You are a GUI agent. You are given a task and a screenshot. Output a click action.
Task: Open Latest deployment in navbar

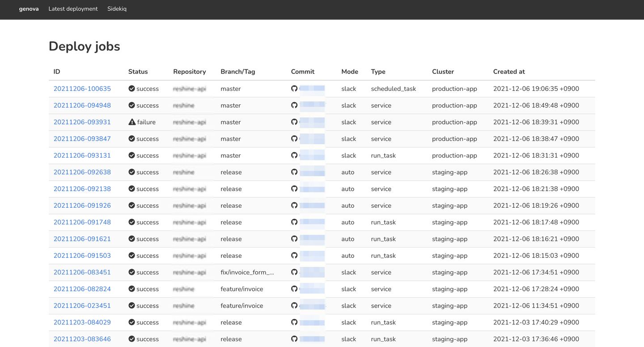(x=73, y=9)
